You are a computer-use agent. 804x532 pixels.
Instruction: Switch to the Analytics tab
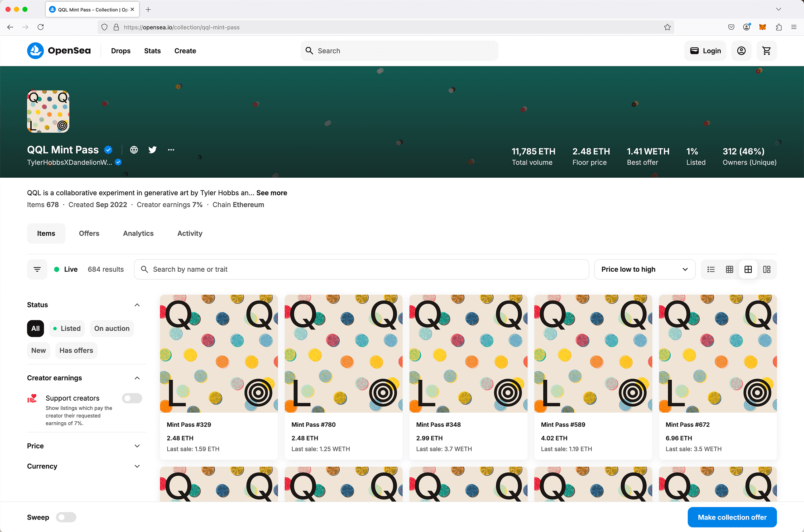tap(138, 233)
